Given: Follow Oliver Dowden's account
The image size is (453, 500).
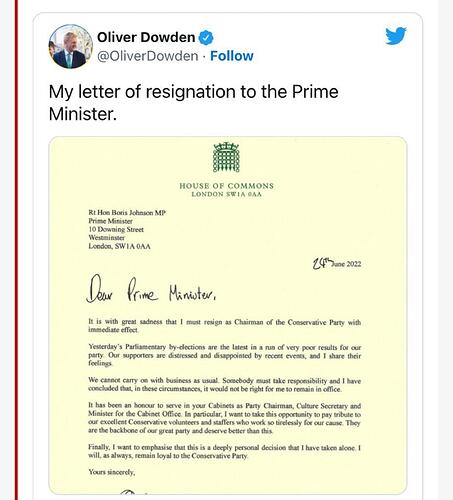Looking at the screenshot, I should [x=232, y=56].
